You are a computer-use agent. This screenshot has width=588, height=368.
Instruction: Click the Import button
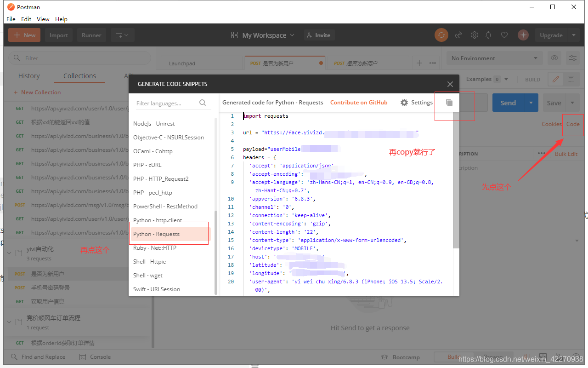(59, 35)
